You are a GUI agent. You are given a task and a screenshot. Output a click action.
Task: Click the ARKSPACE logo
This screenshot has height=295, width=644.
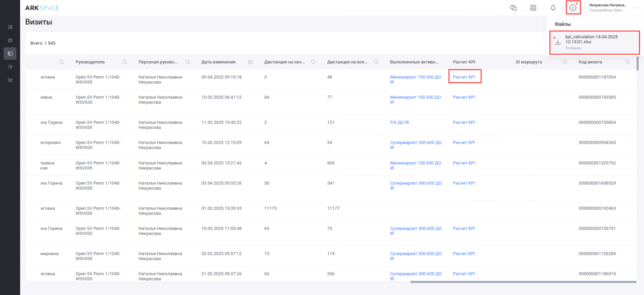coord(42,8)
